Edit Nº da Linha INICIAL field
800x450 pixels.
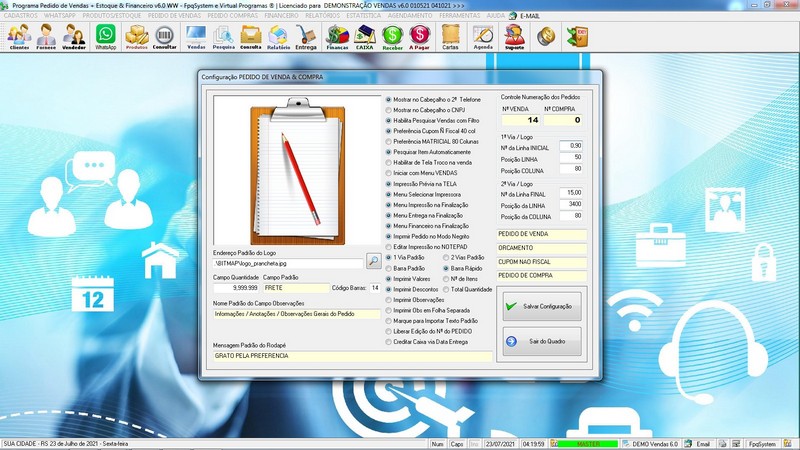pos(571,146)
